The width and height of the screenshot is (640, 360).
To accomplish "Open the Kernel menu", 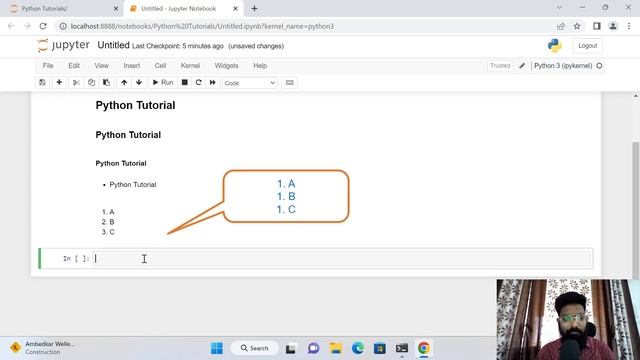I will 190,66.
